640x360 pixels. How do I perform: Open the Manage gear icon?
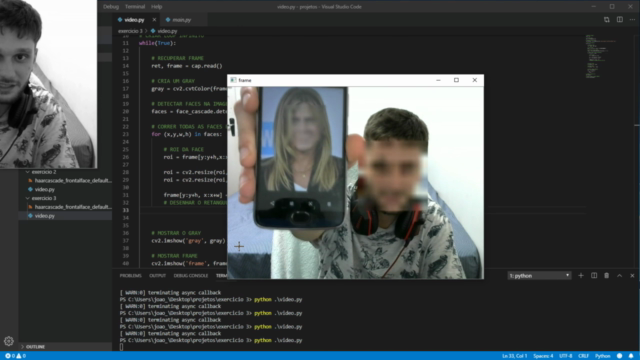(9, 341)
